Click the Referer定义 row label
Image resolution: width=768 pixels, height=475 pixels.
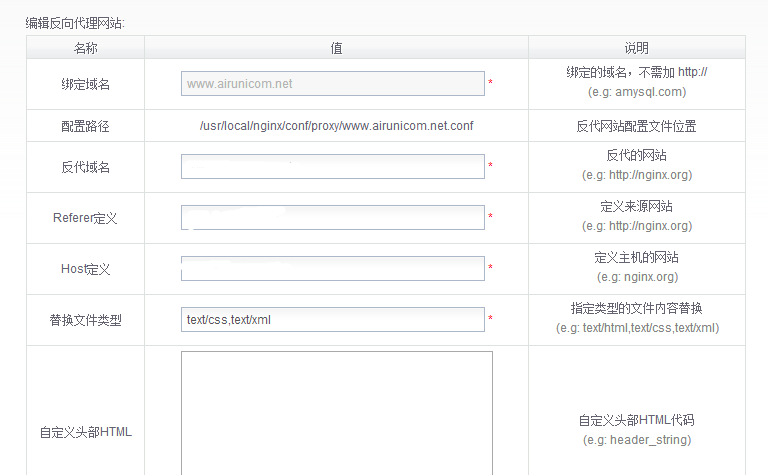click(x=85, y=218)
